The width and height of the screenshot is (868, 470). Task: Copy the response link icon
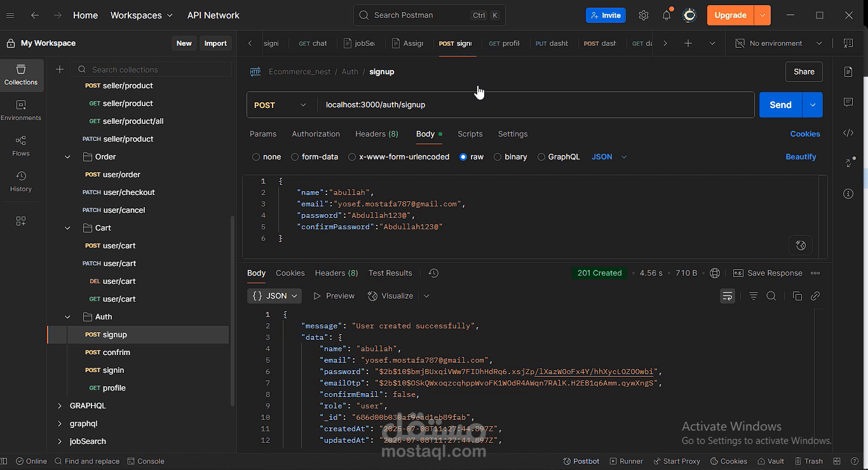pos(815,296)
